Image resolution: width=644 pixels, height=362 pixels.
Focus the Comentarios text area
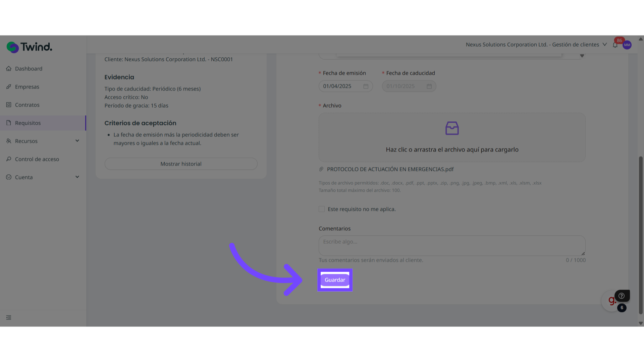pos(452,246)
